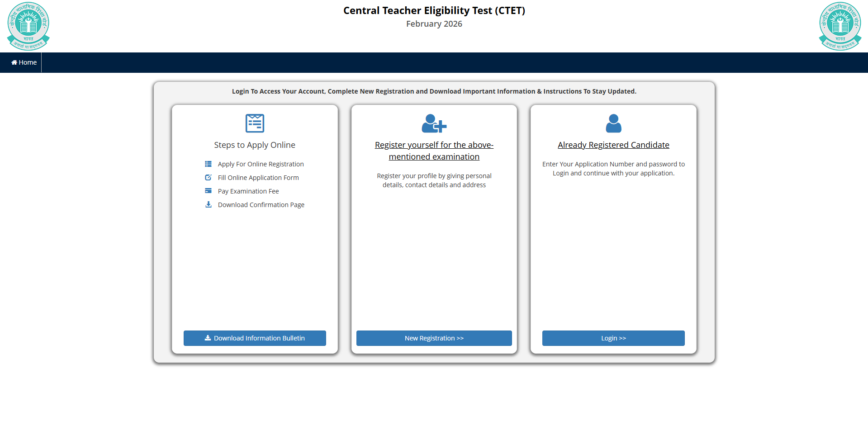Open the Register yourself for examination link
Screen dimensions: 868x444
tap(434, 151)
